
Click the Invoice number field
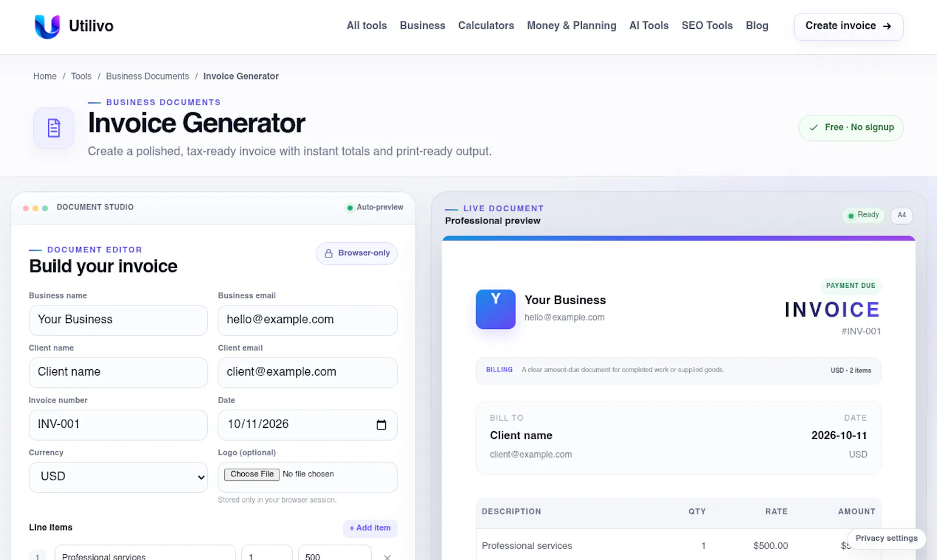[118, 425]
